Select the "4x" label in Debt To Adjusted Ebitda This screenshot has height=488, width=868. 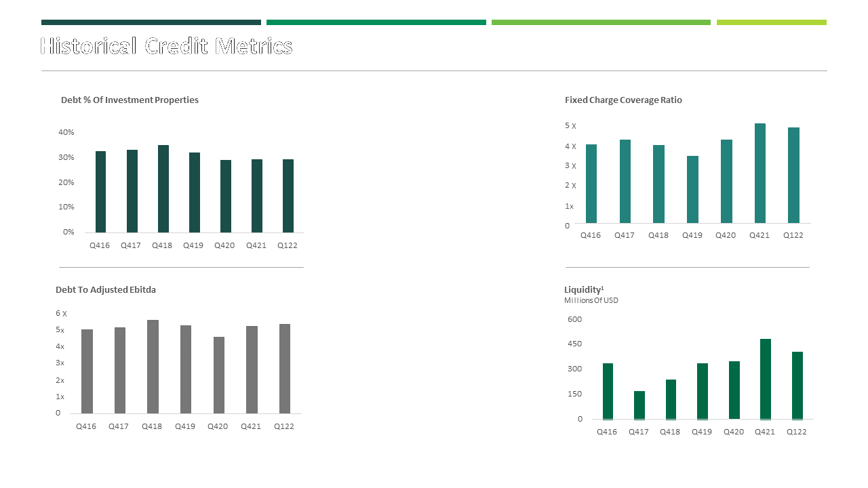point(60,347)
